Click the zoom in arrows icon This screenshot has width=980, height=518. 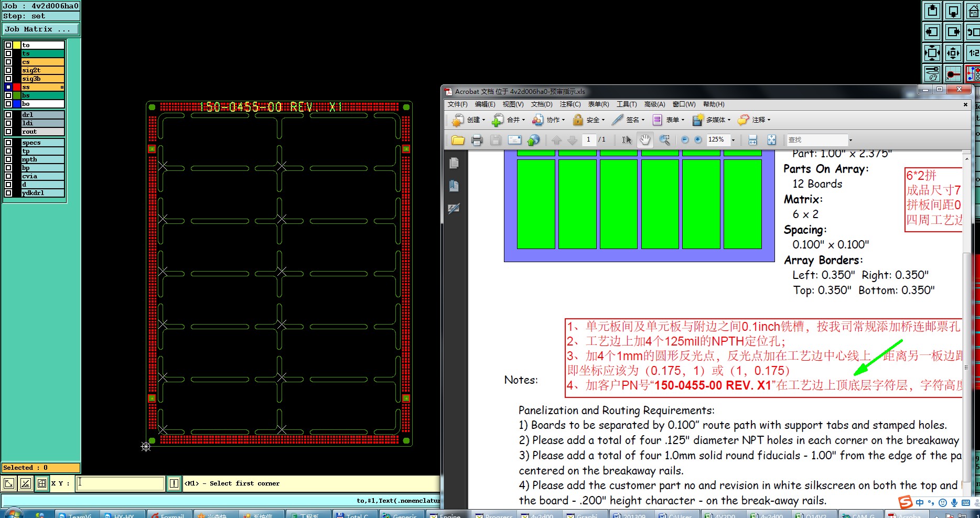pos(932,52)
